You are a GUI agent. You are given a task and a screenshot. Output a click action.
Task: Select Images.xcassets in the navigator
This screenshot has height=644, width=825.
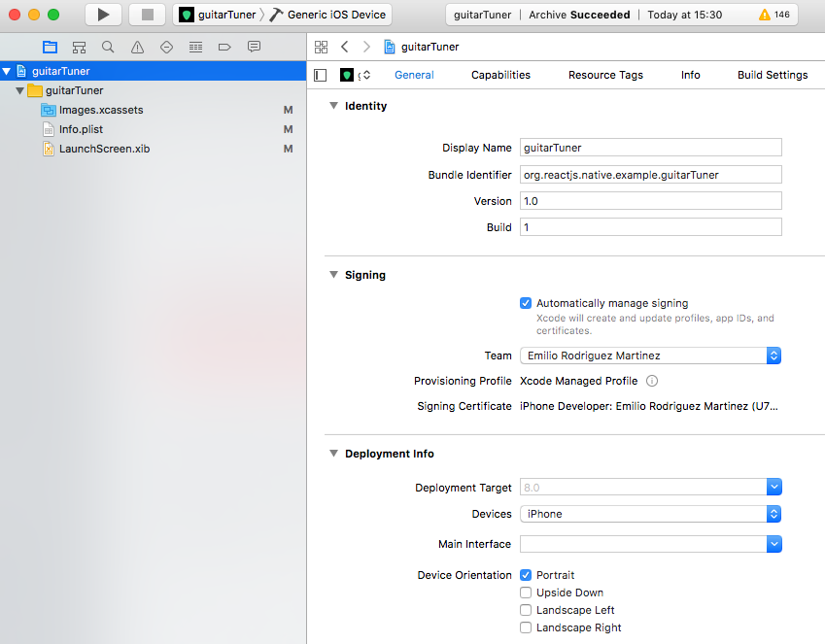coord(154,110)
